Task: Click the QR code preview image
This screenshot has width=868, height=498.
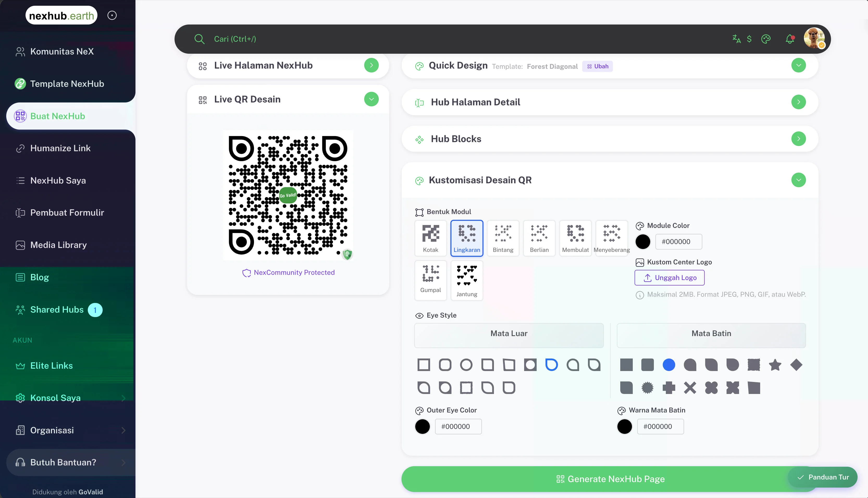Action: [288, 195]
